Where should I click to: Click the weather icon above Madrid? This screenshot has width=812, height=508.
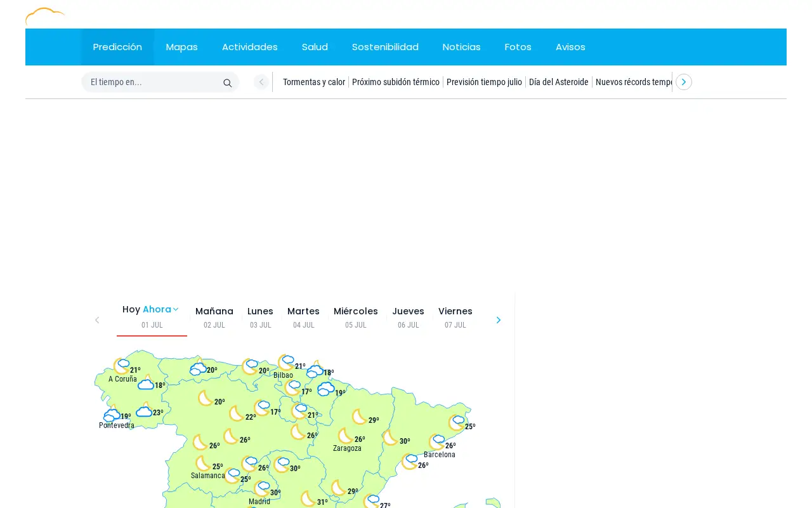coord(262,488)
